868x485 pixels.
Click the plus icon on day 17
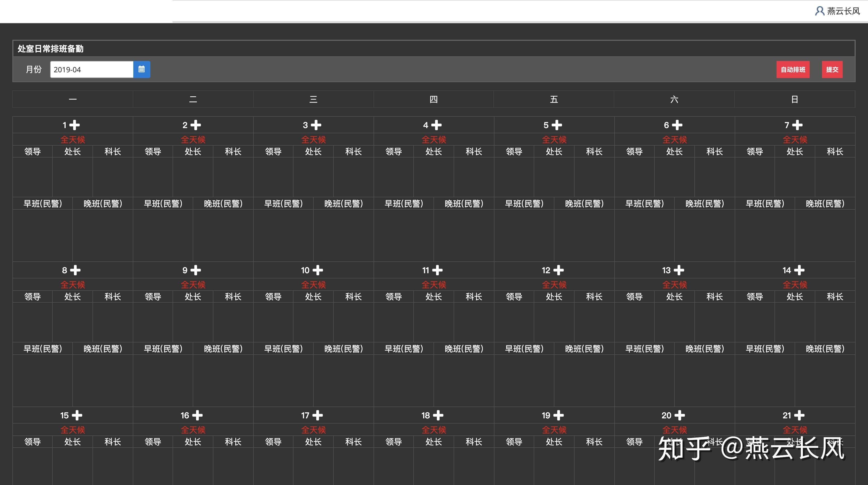click(x=317, y=415)
